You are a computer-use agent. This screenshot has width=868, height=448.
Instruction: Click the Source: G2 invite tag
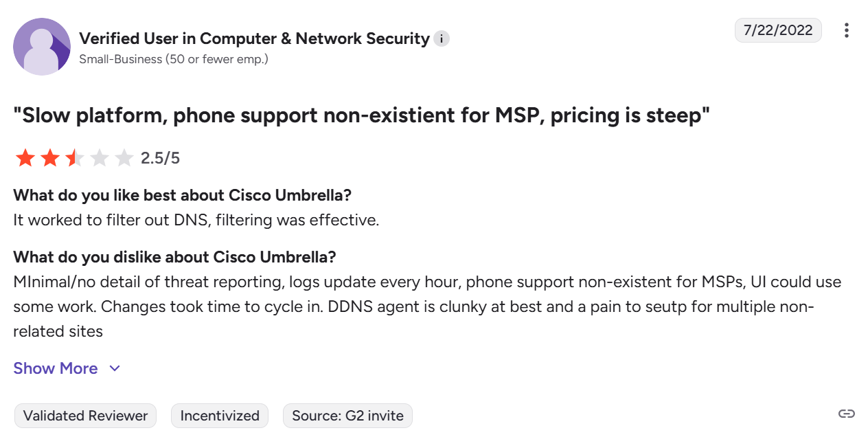coord(347,416)
